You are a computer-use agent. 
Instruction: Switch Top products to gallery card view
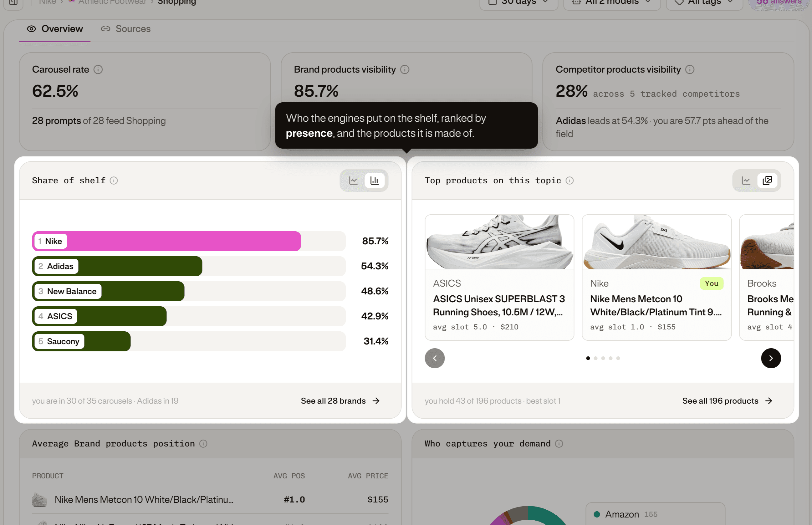(x=767, y=181)
